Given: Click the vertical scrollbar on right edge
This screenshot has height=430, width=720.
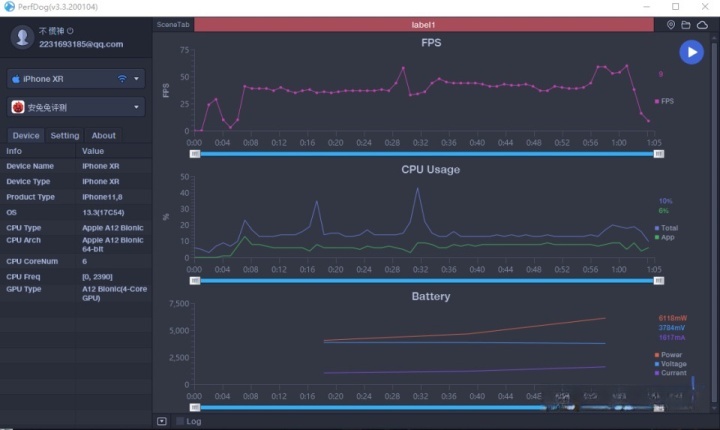Looking at the screenshot, I should click(x=714, y=223).
